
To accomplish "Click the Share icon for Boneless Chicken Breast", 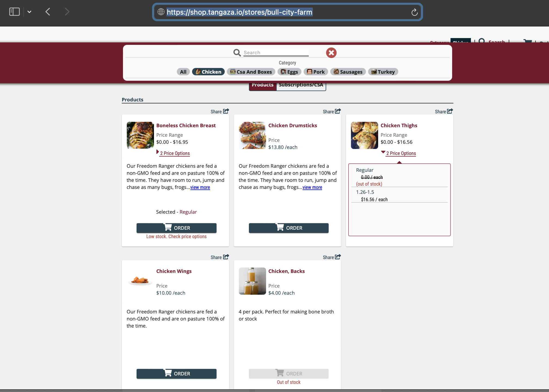I will (x=226, y=111).
